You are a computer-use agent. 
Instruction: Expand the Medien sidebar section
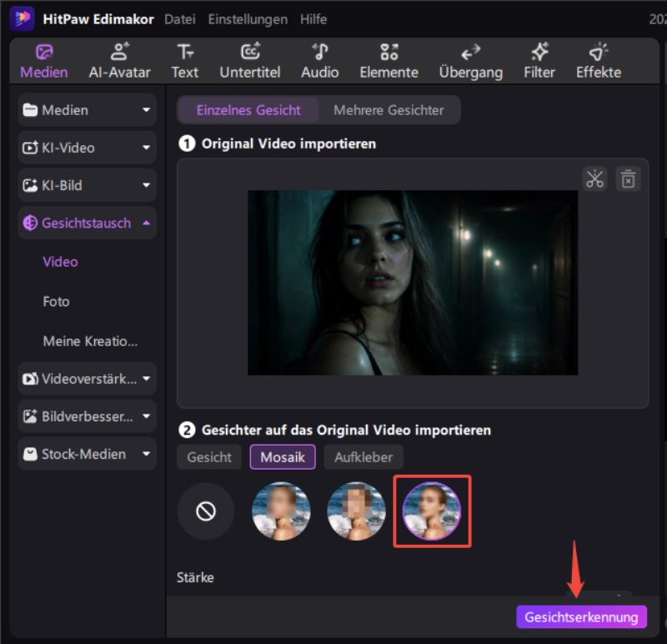click(x=88, y=110)
